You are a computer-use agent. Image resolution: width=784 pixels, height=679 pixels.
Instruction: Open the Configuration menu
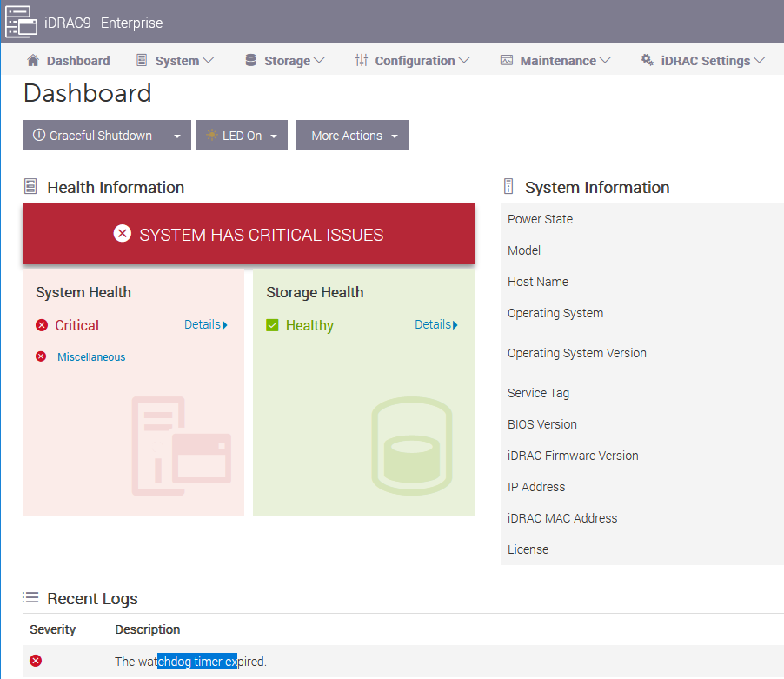coord(413,61)
